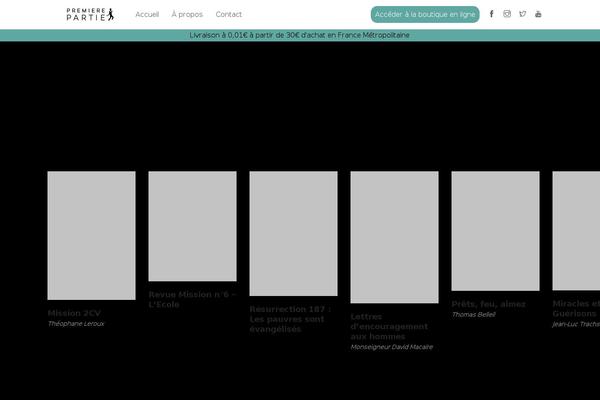Screen dimensions: 600x400
Task: Open the Facebook social icon
Action: click(491, 14)
